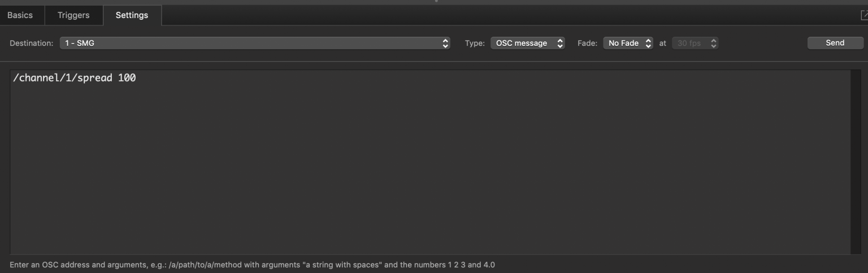
Task: Switch to the Triggers tab
Action: [x=73, y=15]
